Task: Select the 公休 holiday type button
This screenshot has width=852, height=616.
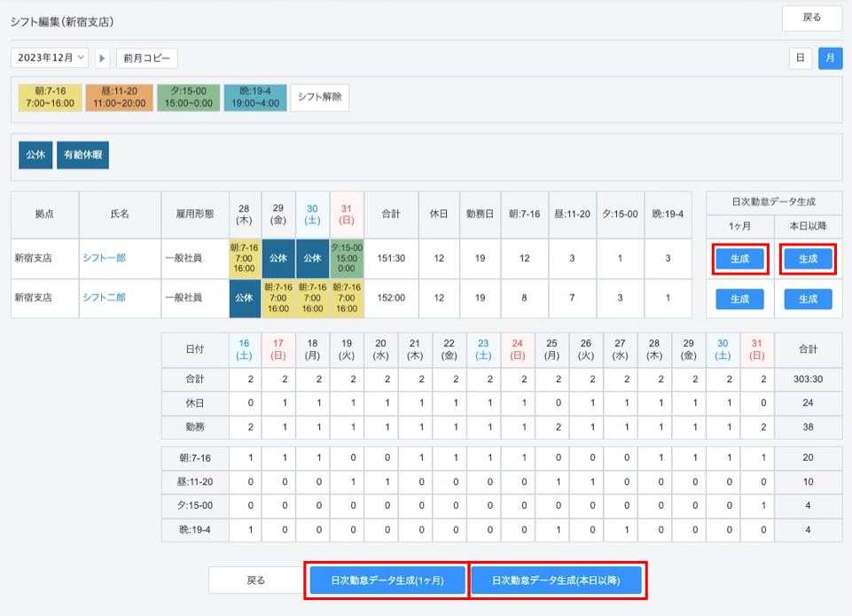Action: (35, 154)
